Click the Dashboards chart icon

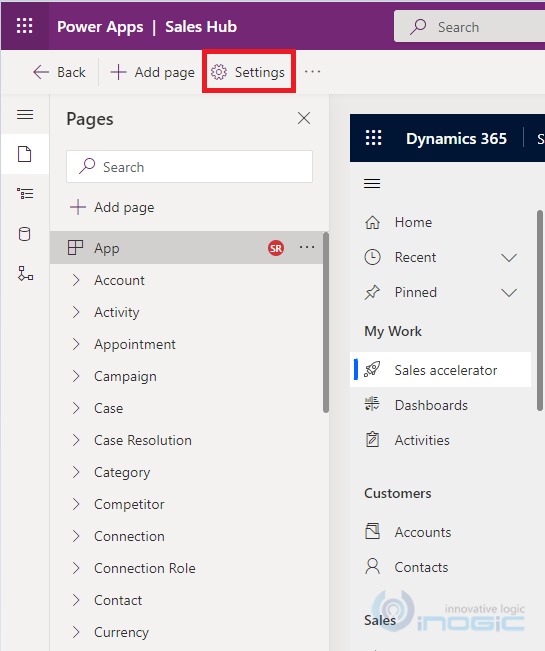coord(372,404)
